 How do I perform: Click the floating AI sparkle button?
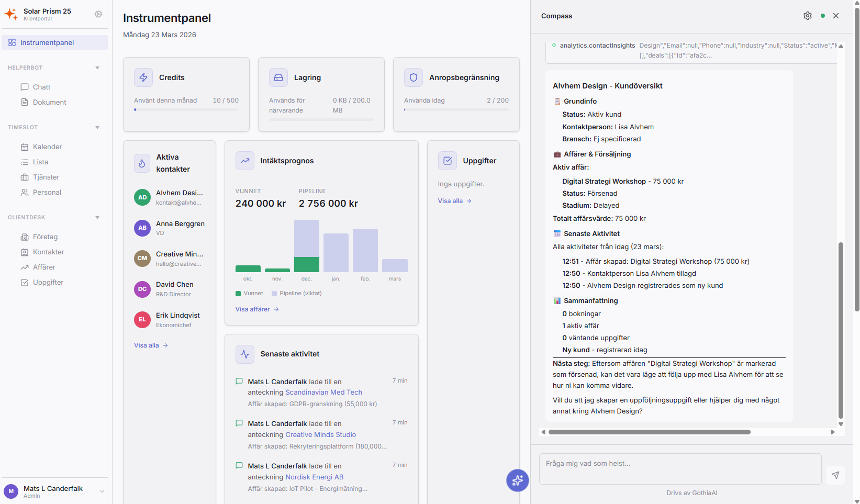click(x=517, y=480)
